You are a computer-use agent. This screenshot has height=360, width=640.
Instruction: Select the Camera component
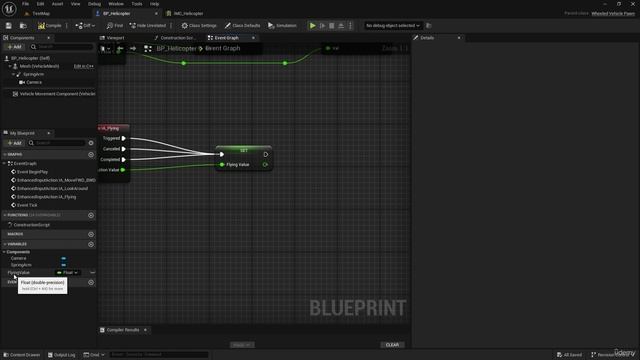click(34, 82)
